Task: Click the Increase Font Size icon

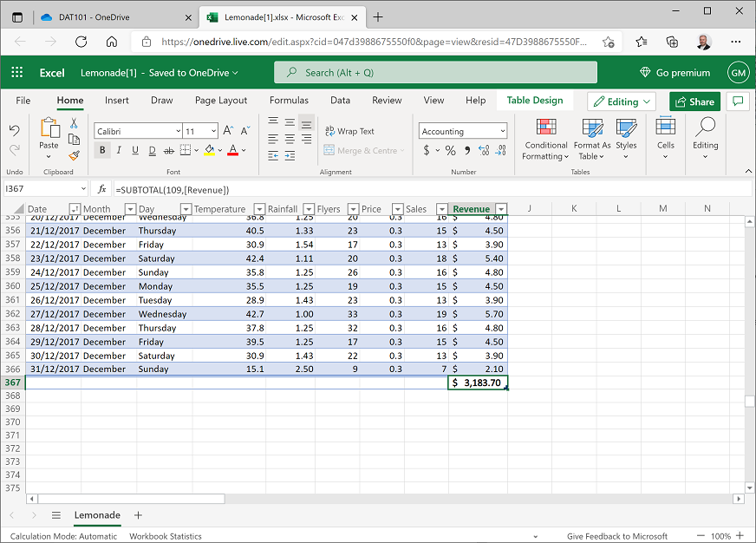Action: (227, 130)
